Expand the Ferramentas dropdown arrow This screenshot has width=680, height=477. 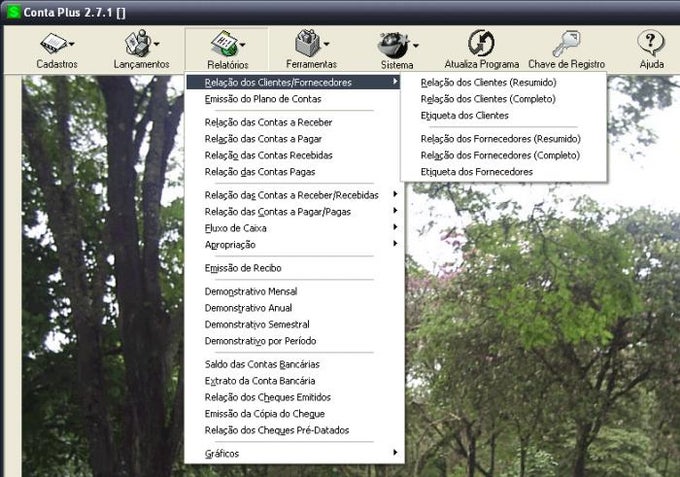[x=327, y=44]
